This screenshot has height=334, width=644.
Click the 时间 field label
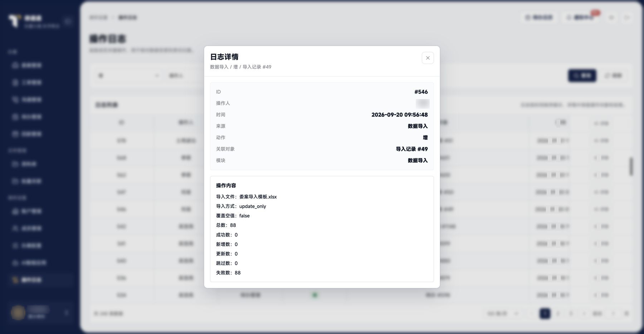tap(221, 115)
